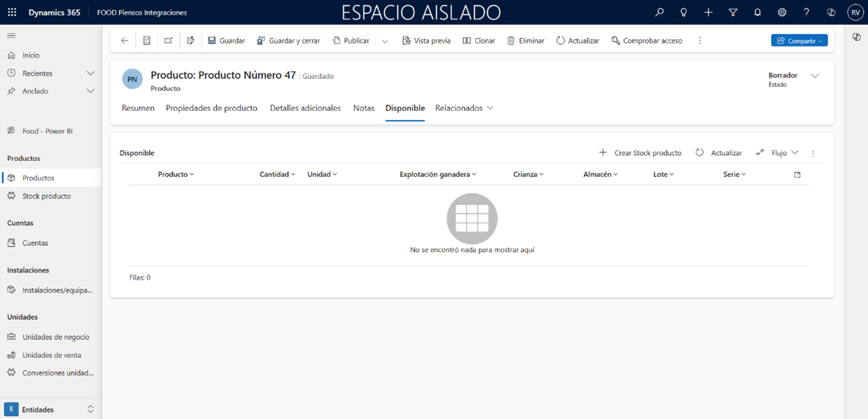868x419 pixels.
Task: Open Stock producto in left navigation
Action: [46, 196]
